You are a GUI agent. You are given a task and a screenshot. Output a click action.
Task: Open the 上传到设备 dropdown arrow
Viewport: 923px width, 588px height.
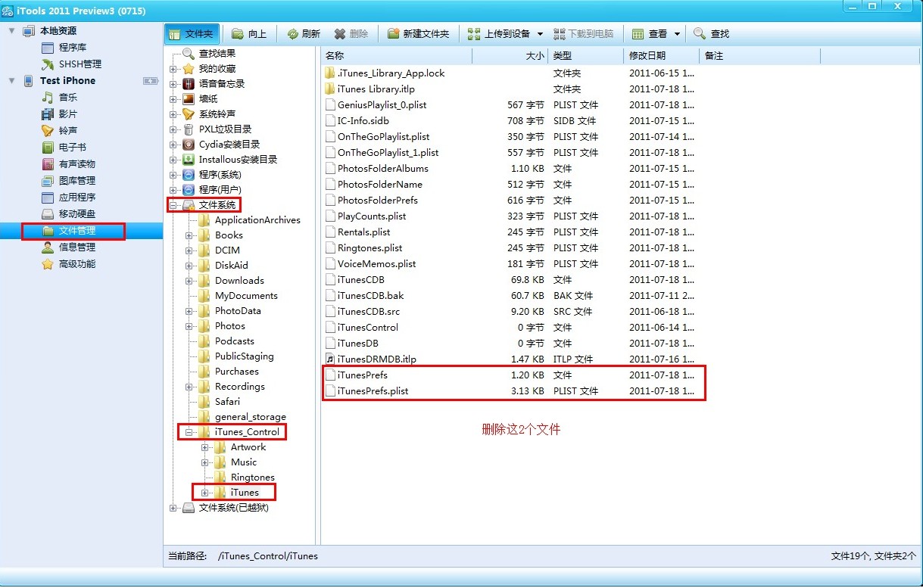click(x=540, y=34)
